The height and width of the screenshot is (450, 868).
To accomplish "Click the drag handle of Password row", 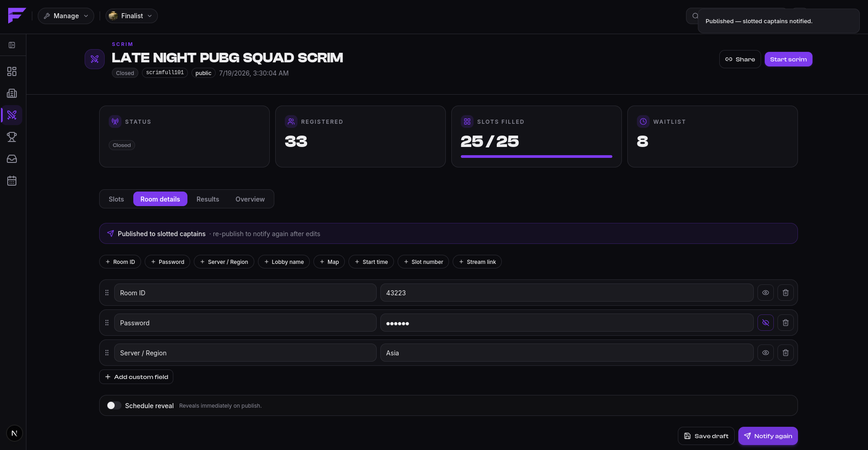I will click(x=107, y=323).
